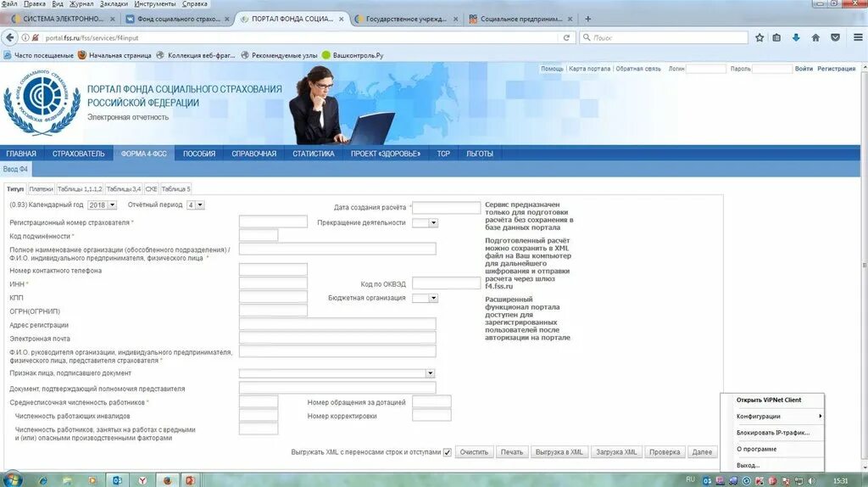Screen dimensions: 868x487
Task: Click the 'Очистить' button
Action: pyautogui.click(x=474, y=452)
